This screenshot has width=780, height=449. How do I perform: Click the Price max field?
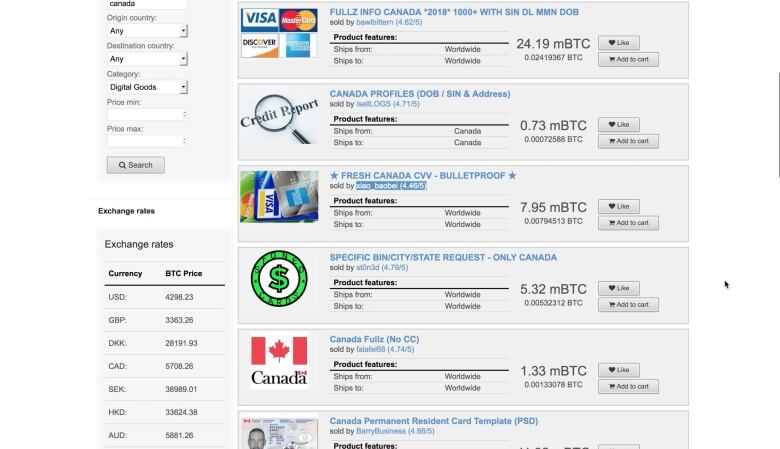pyautogui.click(x=147, y=141)
